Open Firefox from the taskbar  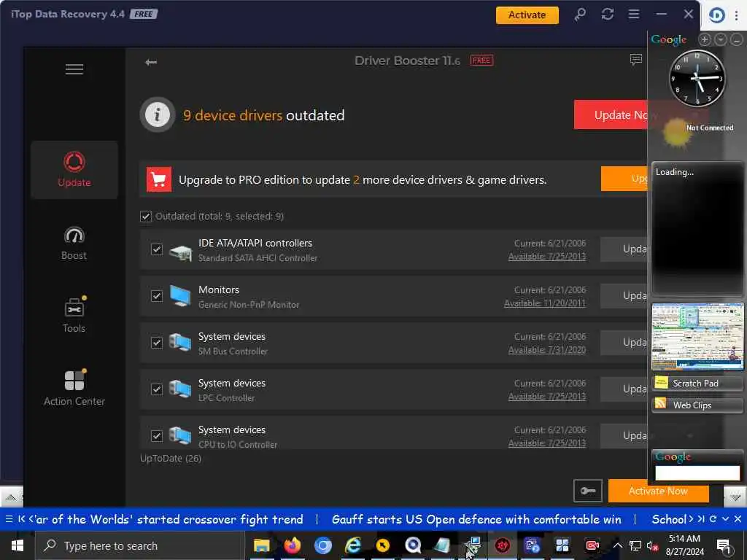click(x=293, y=545)
